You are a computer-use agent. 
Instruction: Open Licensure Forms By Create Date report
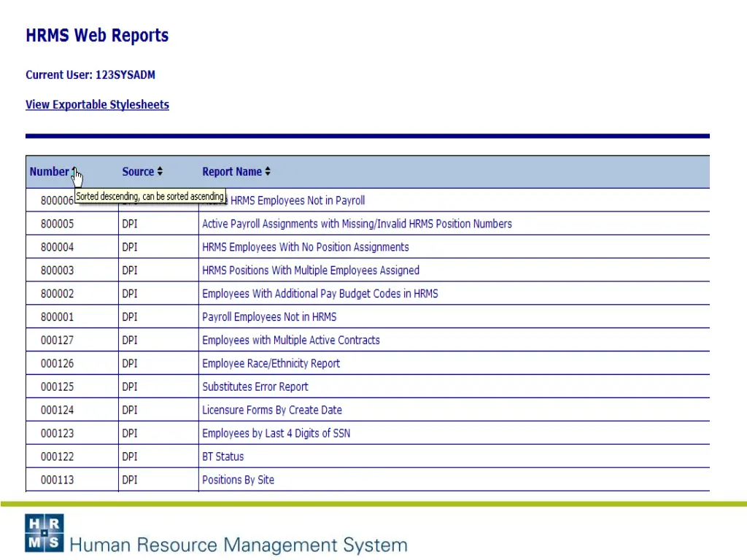coord(272,411)
